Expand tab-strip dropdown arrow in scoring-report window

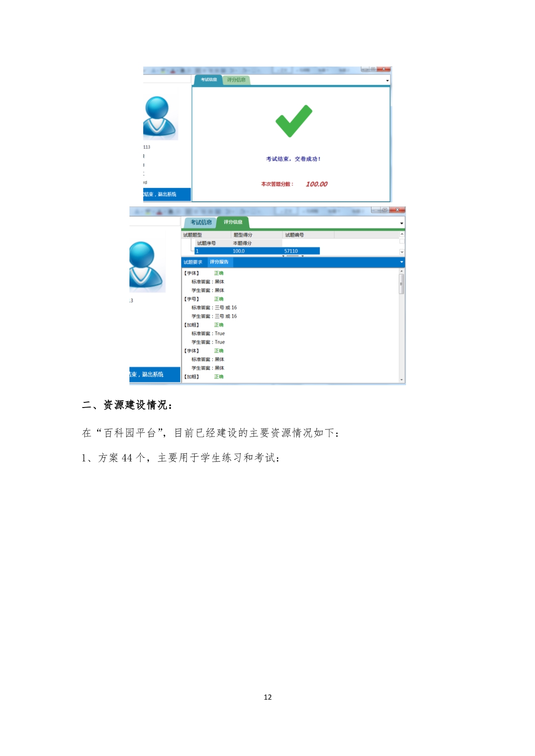pos(402,223)
